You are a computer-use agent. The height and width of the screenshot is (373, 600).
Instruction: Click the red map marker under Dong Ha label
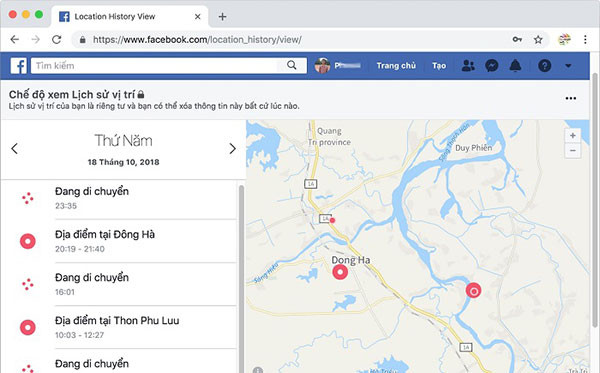click(x=340, y=272)
